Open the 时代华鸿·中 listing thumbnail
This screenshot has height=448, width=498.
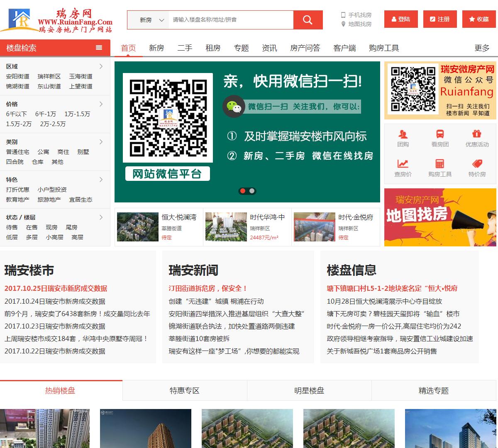coord(226,227)
